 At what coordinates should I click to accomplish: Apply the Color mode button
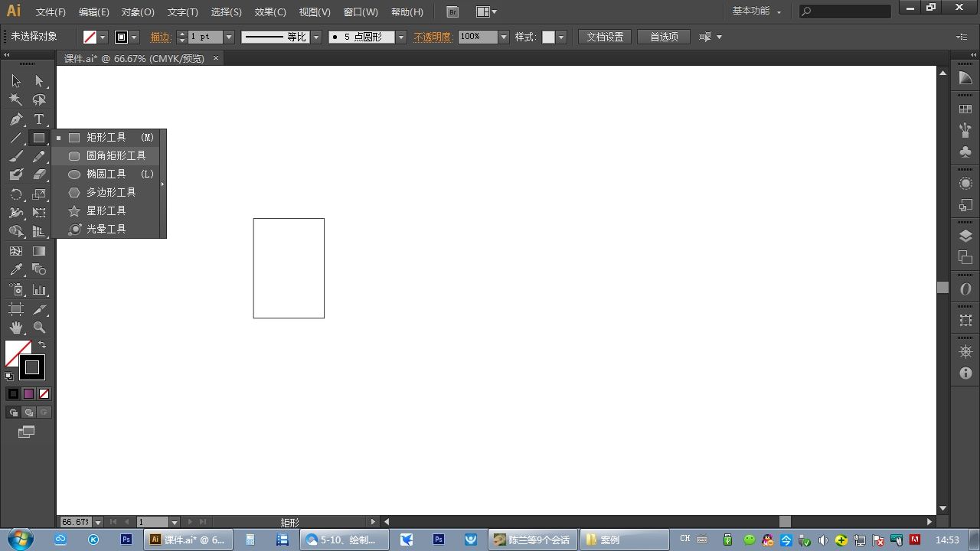13,393
